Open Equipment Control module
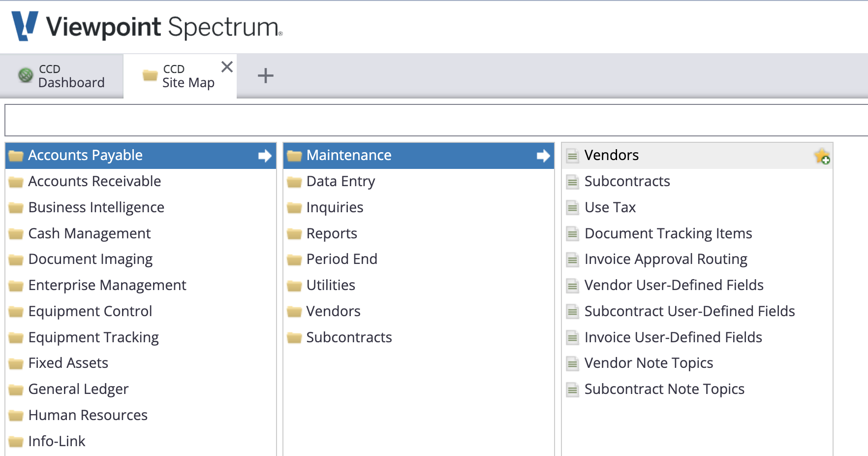 tap(141, 311)
